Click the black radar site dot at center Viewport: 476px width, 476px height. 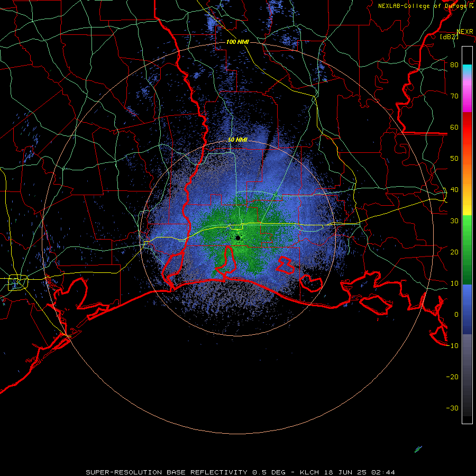coord(238,237)
